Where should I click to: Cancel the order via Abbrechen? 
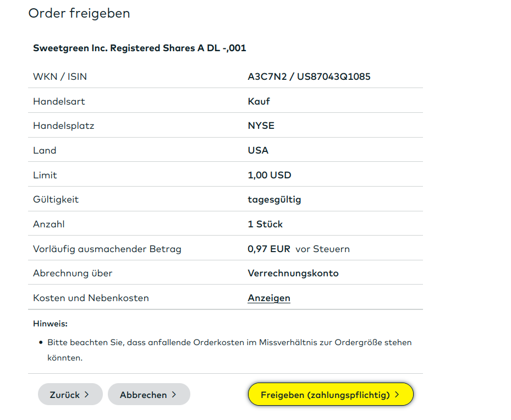(144, 395)
